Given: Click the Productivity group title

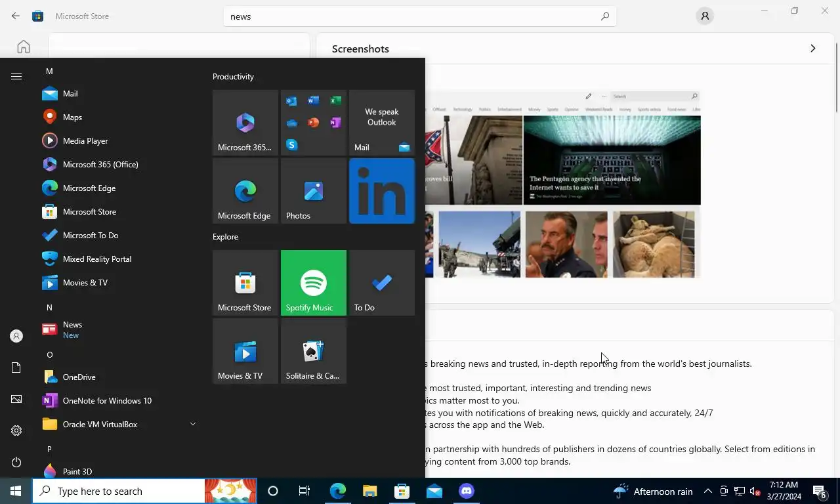Looking at the screenshot, I should point(233,77).
